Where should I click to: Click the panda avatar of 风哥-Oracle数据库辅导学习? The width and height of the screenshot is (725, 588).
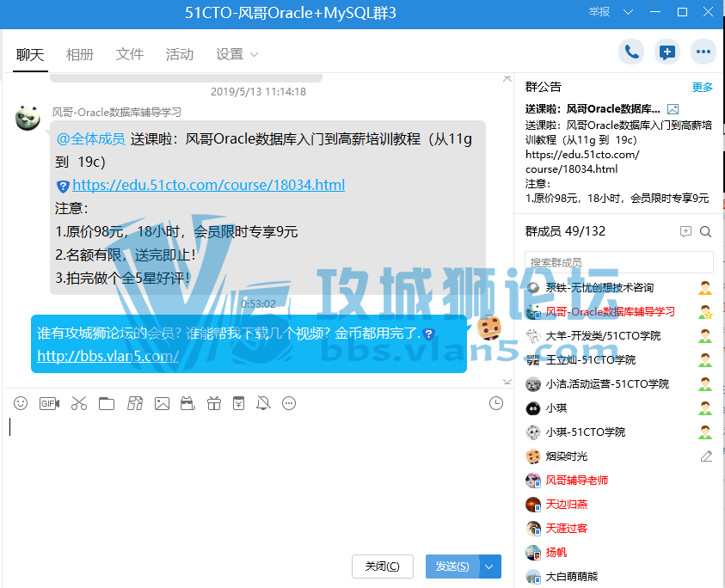pyautogui.click(x=28, y=118)
